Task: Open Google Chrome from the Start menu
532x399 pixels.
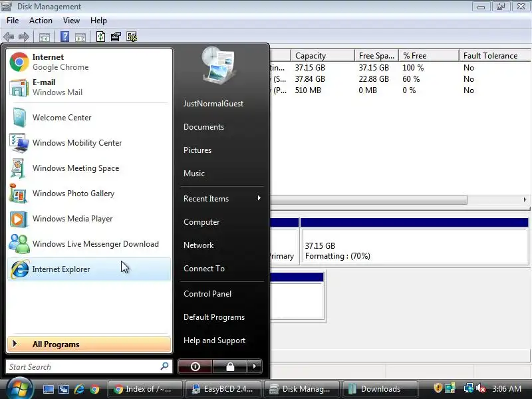Action: point(89,62)
